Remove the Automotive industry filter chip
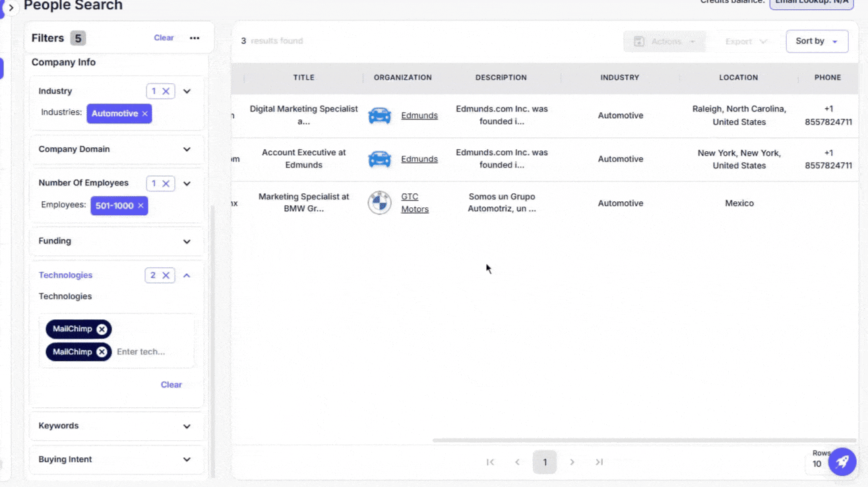 coord(144,114)
